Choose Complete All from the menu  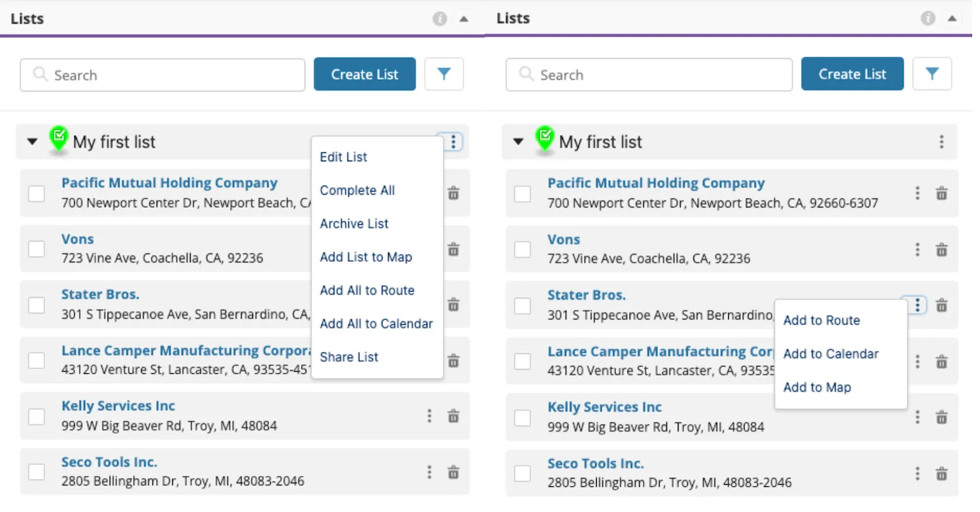click(x=357, y=190)
